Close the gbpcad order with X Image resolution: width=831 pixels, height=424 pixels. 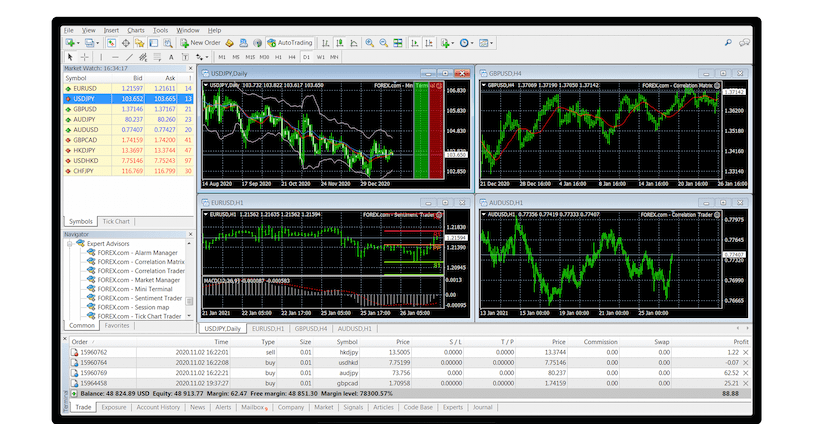[x=745, y=383]
